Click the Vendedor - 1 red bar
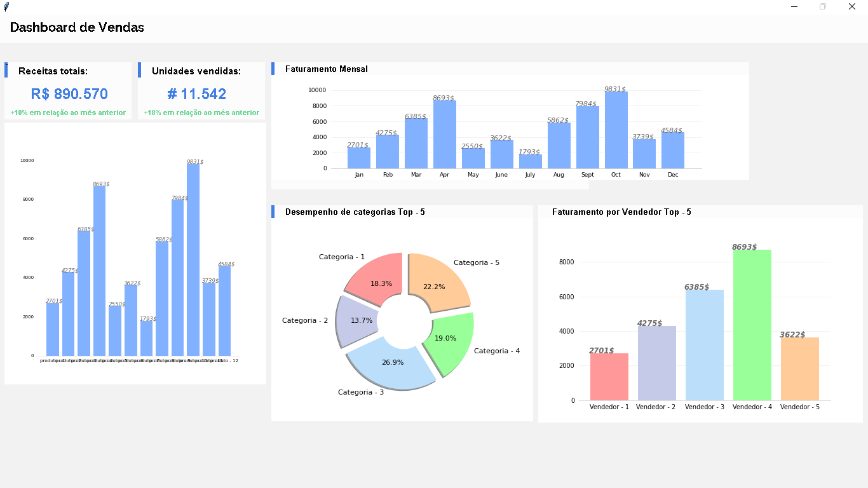The height and width of the screenshot is (488, 868). tap(608, 378)
